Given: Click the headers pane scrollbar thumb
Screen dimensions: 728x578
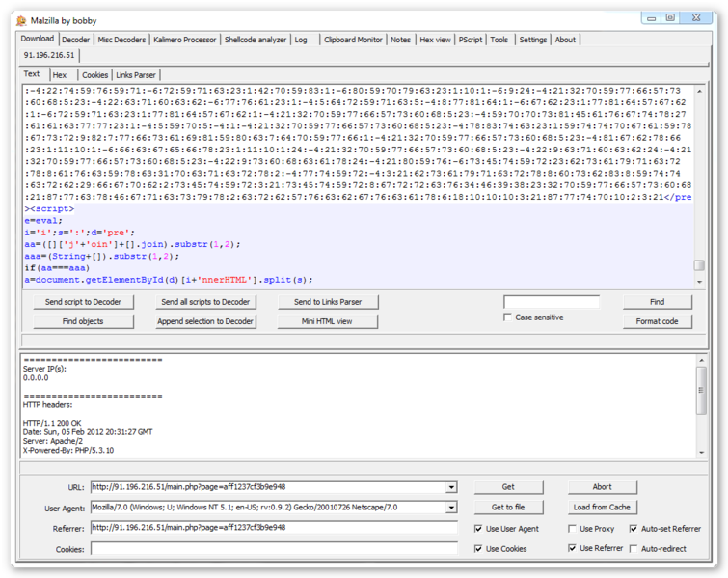Looking at the screenshot, I should (701, 390).
